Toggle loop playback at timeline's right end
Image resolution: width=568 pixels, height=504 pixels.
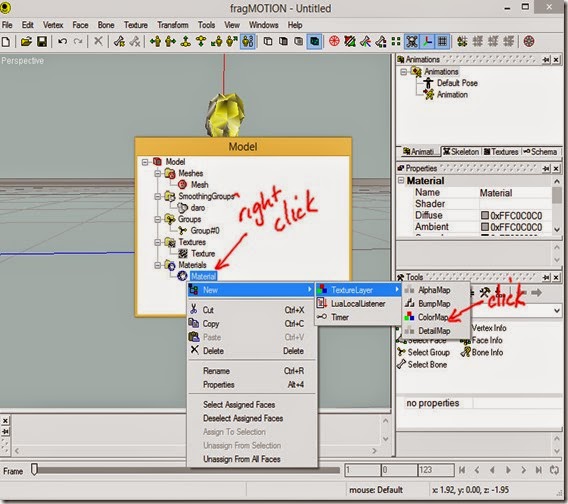554,470
